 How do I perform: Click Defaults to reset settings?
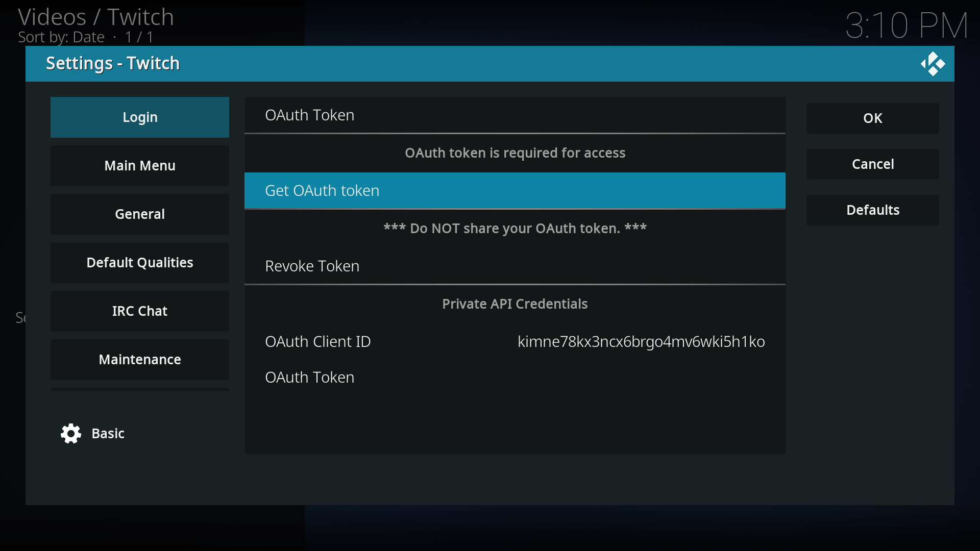[872, 209]
